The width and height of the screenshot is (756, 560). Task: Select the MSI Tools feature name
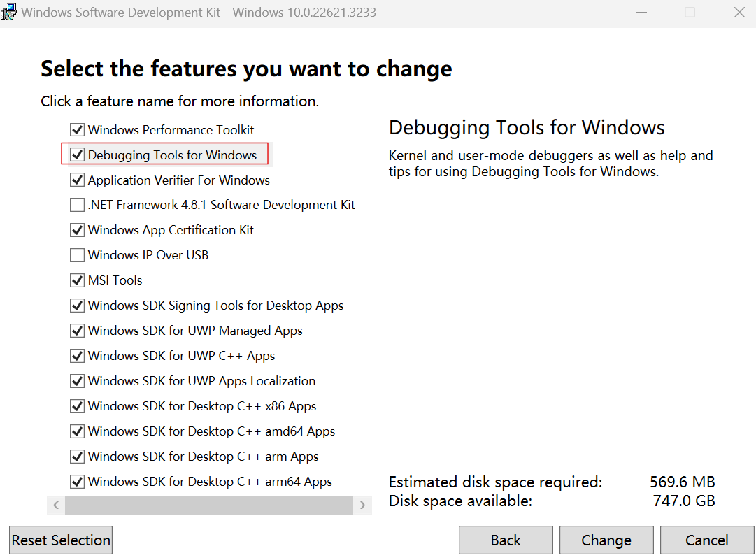point(115,280)
